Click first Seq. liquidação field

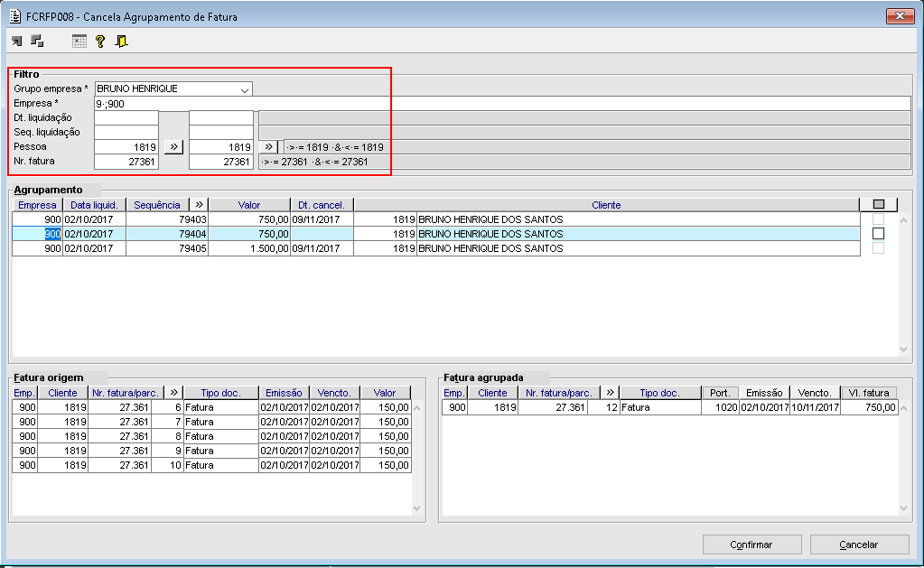coord(126,133)
